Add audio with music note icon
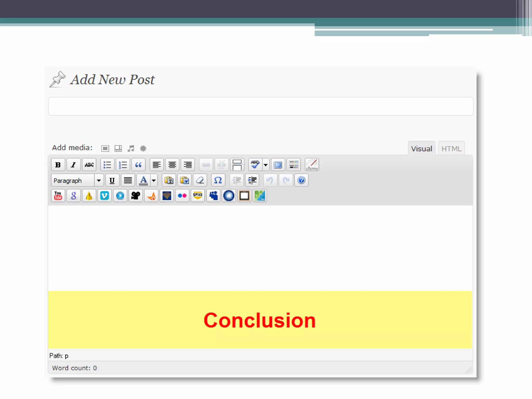 tap(131, 148)
